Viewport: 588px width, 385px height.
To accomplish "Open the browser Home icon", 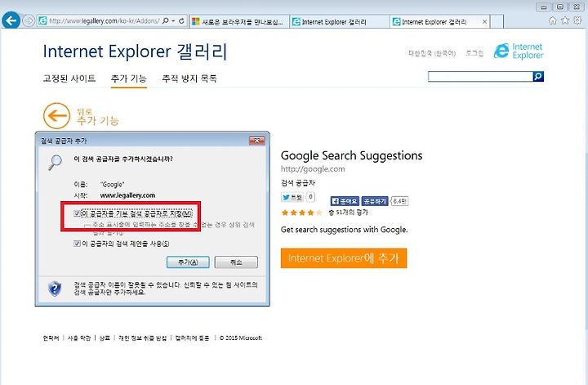I will click(x=553, y=20).
